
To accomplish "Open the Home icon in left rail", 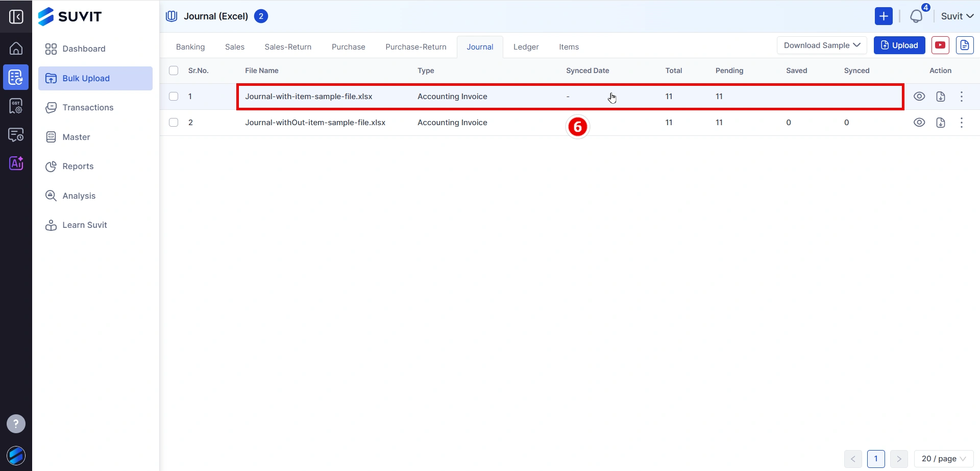I will 16,49.
